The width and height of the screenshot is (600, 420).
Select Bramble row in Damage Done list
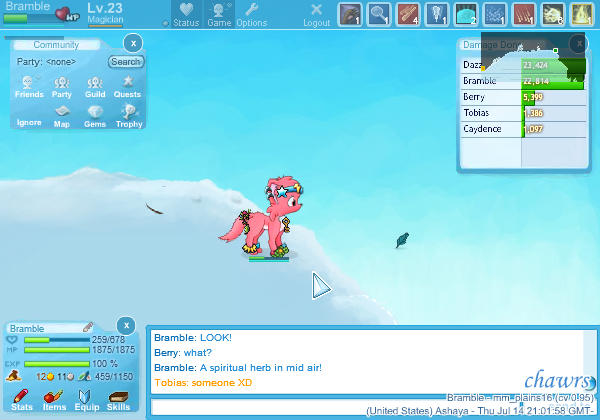(523, 81)
